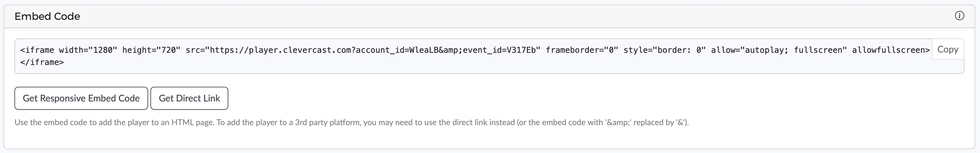Open the info icon in Embed Code header
The width and height of the screenshot is (980, 153).
[x=959, y=16]
